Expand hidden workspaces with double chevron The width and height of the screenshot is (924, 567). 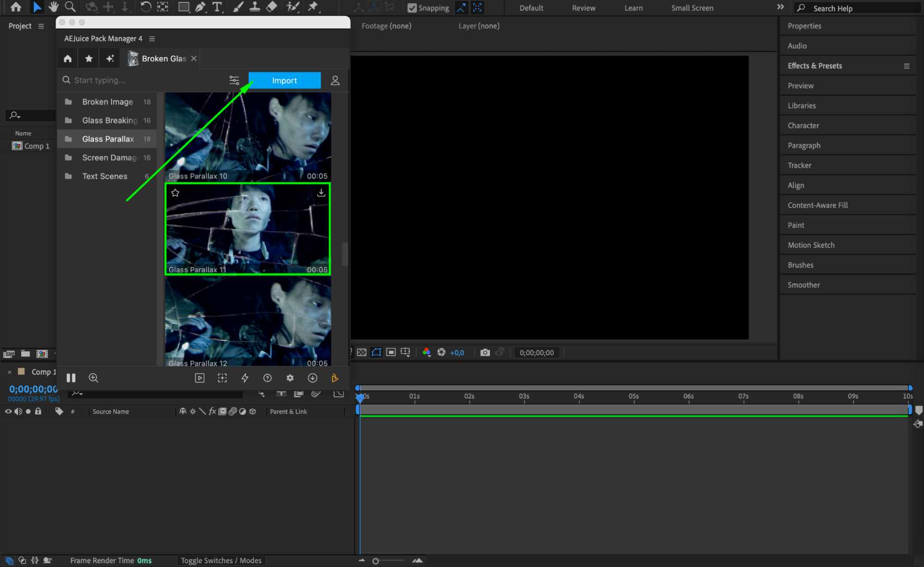point(780,7)
